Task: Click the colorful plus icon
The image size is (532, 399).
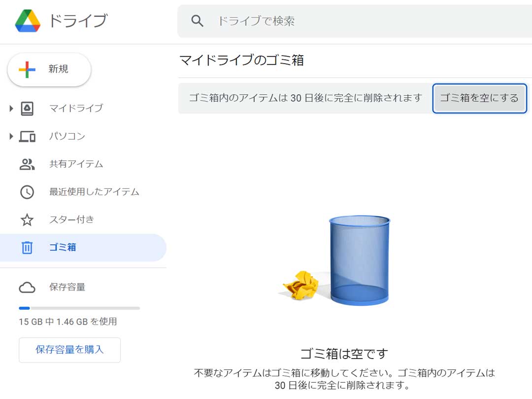Action: click(x=27, y=70)
